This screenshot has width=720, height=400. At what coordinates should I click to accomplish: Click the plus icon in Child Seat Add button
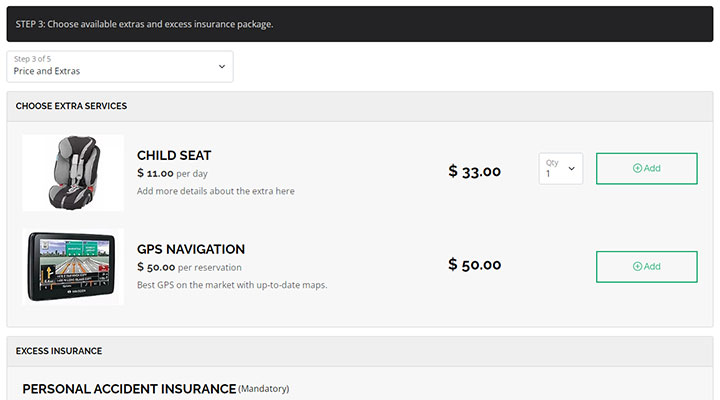click(637, 168)
